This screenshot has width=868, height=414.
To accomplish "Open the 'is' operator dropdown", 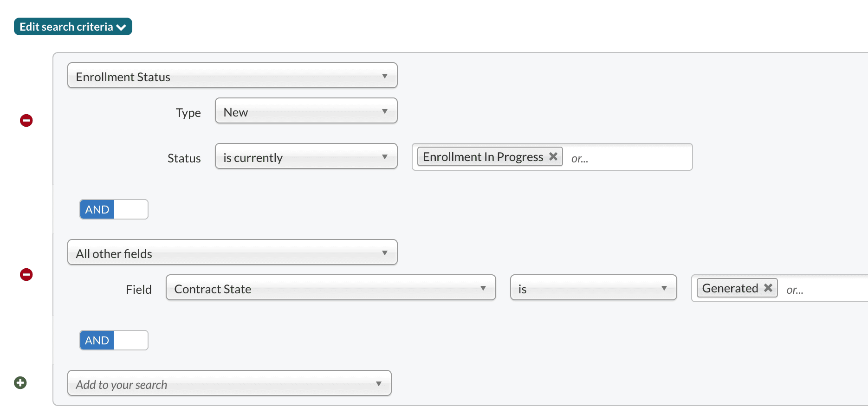I will (593, 288).
